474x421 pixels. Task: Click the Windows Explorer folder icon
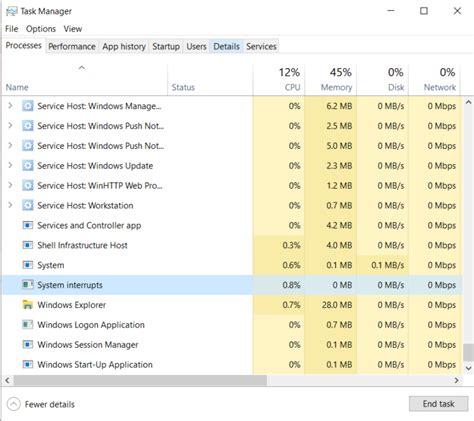(x=28, y=305)
